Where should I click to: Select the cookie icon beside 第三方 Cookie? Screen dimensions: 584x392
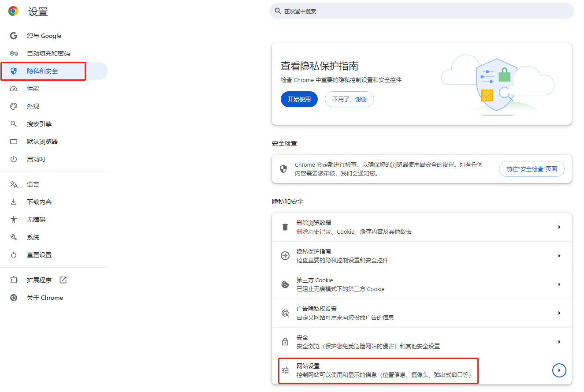coord(285,284)
